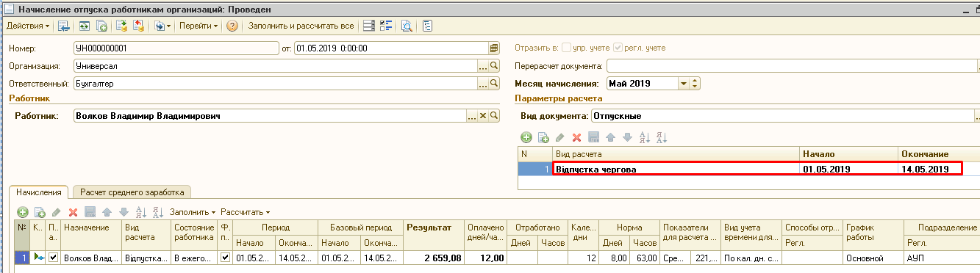Toggle first checkbox in Волков row
The image size is (980, 273).
tap(53, 258)
